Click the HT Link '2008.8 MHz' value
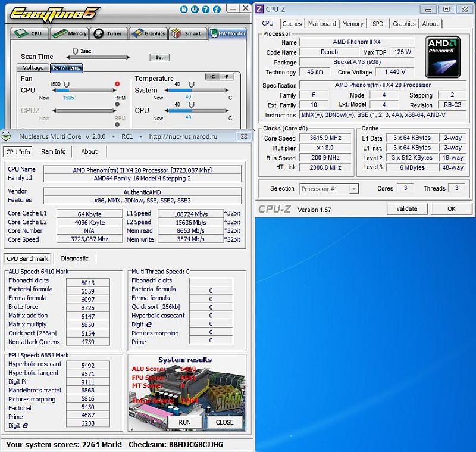This screenshot has height=452, width=476. (325, 167)
